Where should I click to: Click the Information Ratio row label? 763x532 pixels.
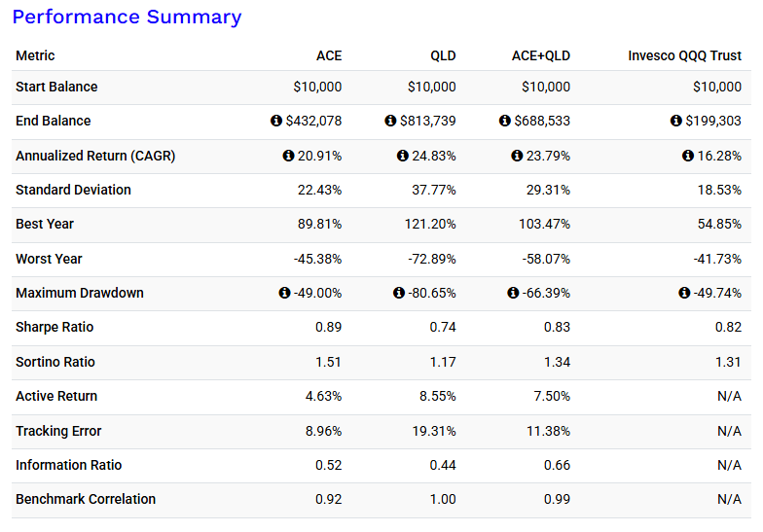pyautogui.click(x=68, y=465)
